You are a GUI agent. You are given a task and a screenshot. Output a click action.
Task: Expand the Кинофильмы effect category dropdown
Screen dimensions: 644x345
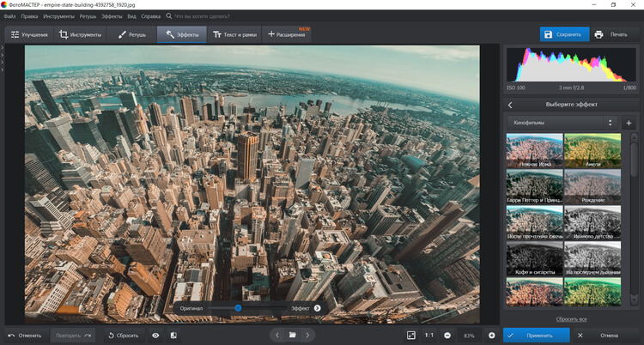562,123
